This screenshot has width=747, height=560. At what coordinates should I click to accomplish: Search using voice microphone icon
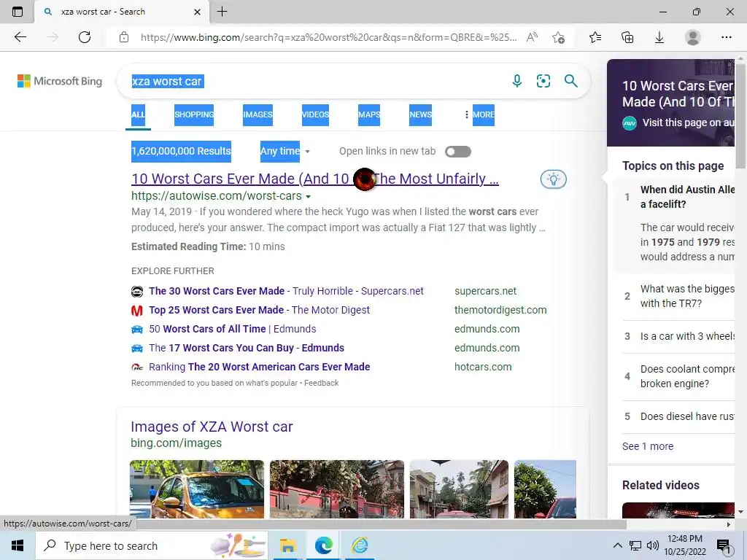pos(517,81)
